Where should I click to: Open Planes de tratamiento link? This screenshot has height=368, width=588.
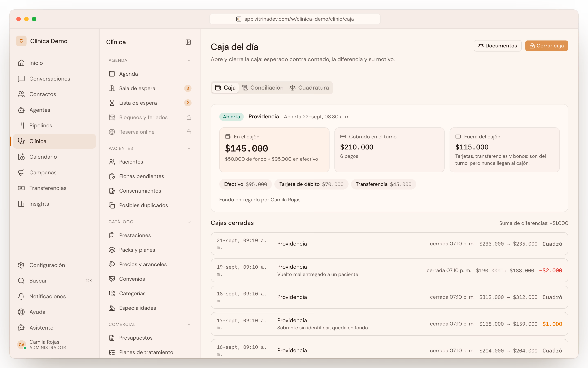click(150, 352)
